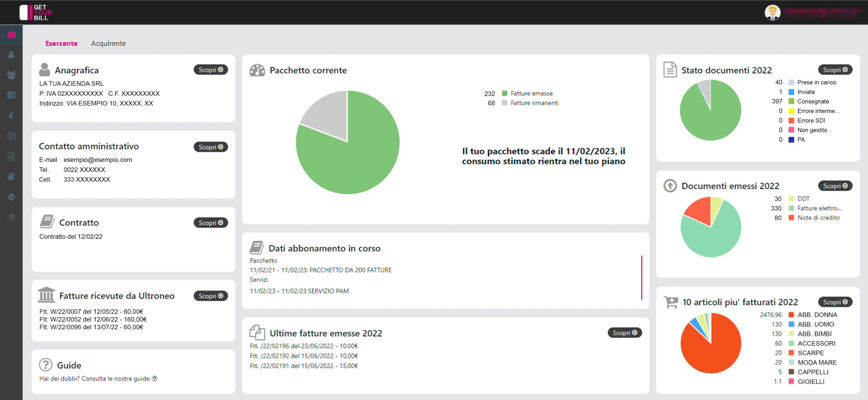Screen dimensions: 868x400
Task: Open the euro payments icon in sidebar
Action: point(11,115)
